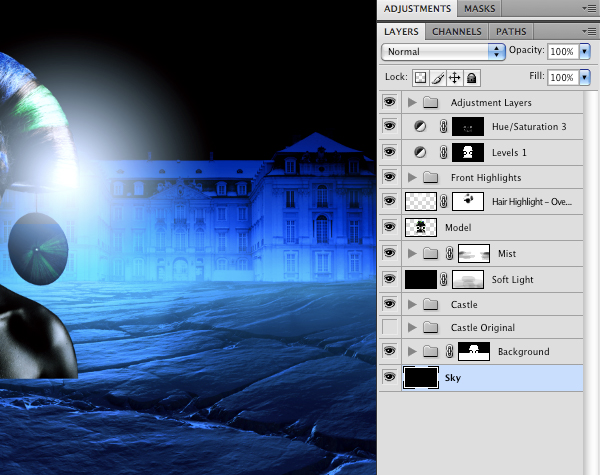Click the Fill percentage field

563,77
